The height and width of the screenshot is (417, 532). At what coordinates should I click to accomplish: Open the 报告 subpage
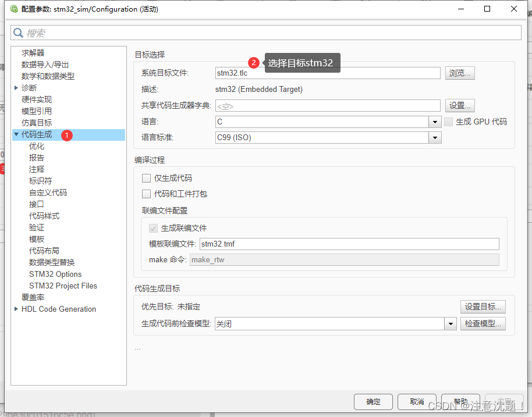(37, 158)
